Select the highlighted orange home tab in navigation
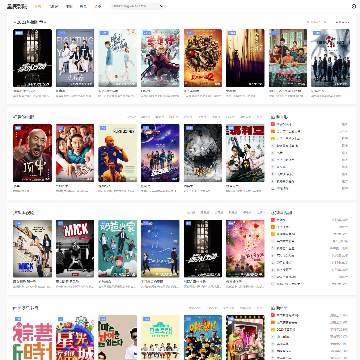 38,6
